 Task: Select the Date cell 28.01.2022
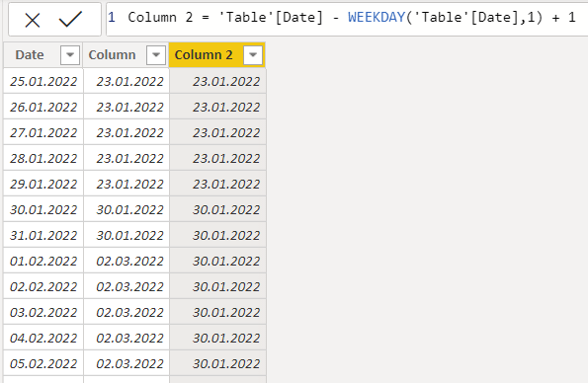point(43,158)
